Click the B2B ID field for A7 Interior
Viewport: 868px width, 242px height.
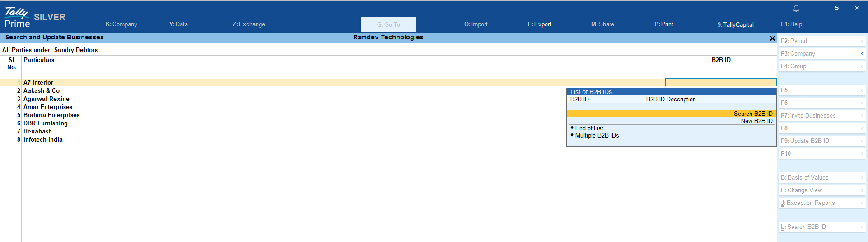(x=720, y=82)
